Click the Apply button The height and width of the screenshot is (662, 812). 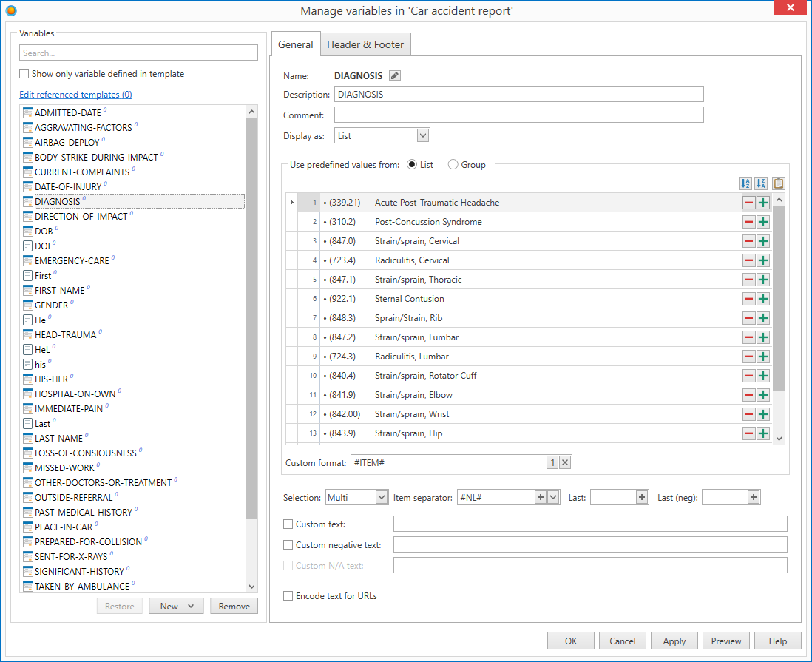pos(674,641)
